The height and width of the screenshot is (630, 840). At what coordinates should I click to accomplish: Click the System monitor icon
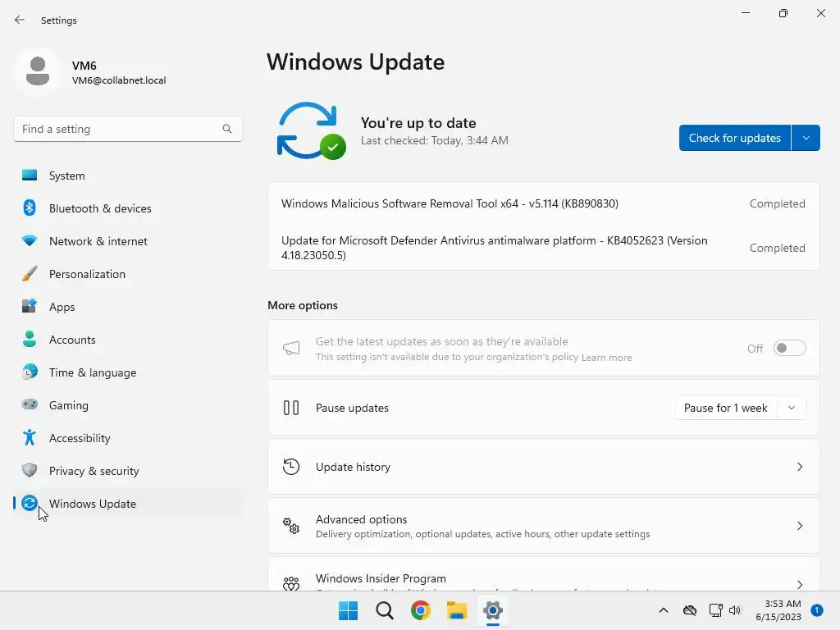coord(30,176)
